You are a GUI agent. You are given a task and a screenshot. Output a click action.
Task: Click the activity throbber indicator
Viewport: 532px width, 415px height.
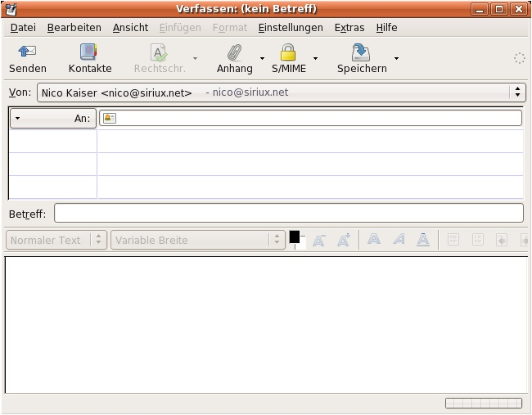click(519, 58)
